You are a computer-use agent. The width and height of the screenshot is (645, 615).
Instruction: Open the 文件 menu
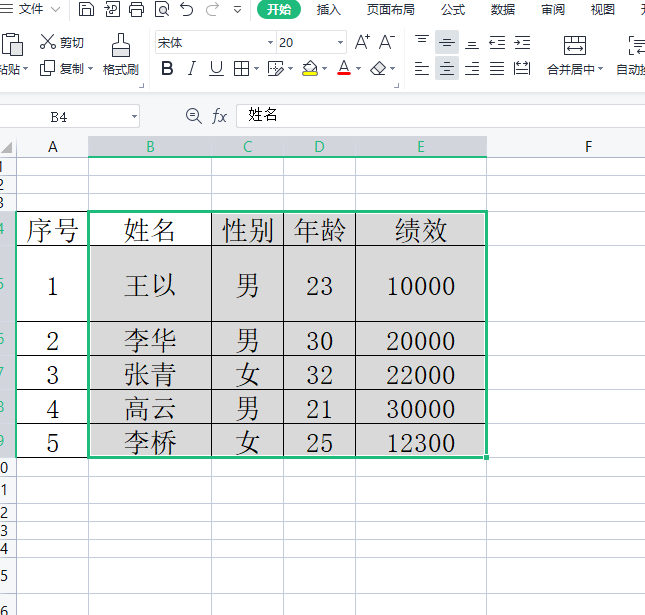click(30, 9)
